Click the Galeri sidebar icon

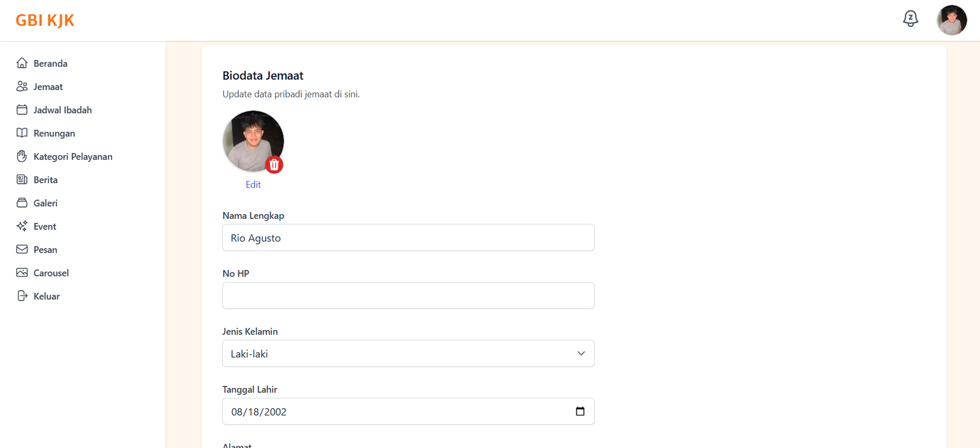pyautogui.click(x=22, y=203)
